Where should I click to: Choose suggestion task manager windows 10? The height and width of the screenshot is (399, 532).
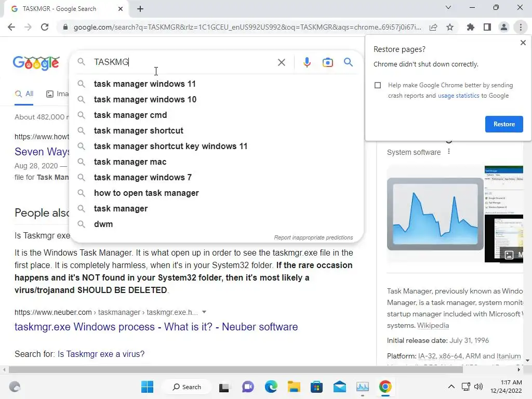coord(216,99)
